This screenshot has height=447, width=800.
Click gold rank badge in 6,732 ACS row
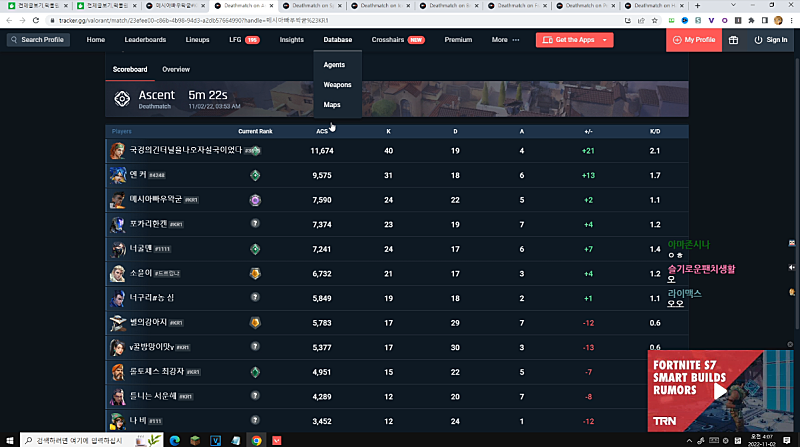point(255,274)
